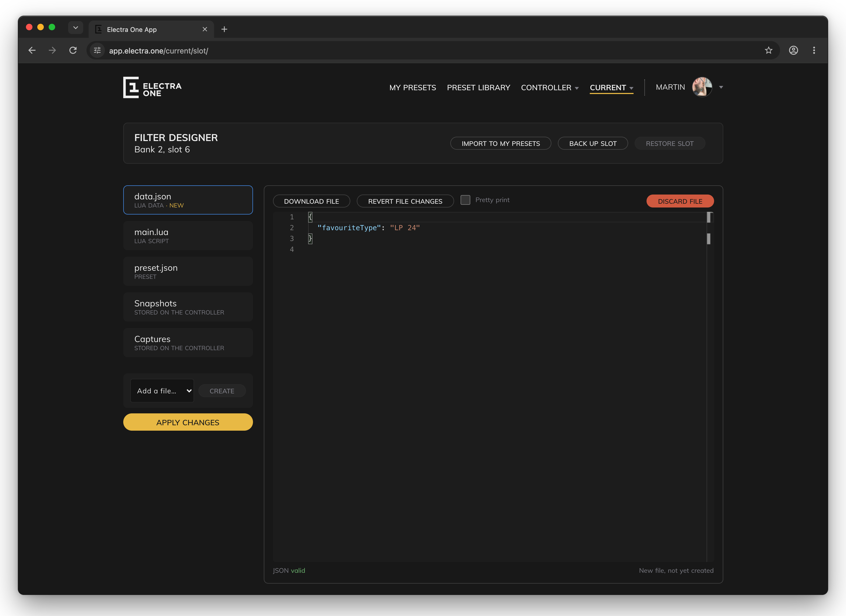This screenshot has width=846, height=616.
Task: Click the Electra One logo
Action: pyautogui.click(x=152, y=88)
